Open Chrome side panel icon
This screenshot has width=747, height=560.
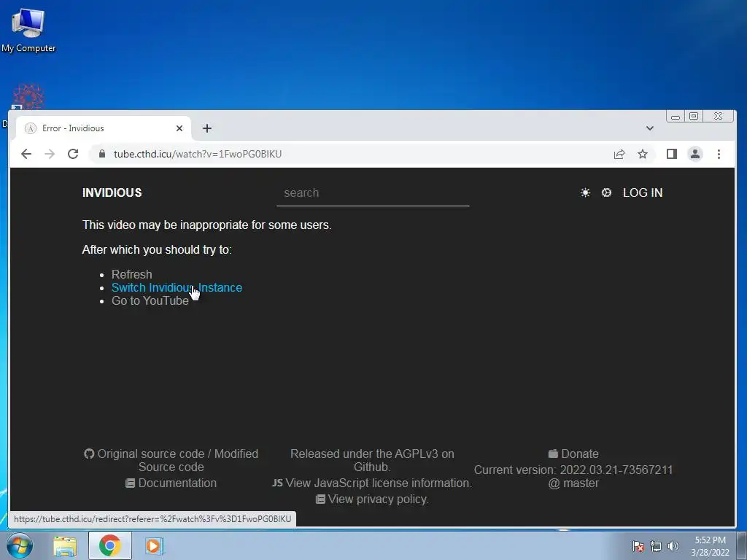pos(672,154)
